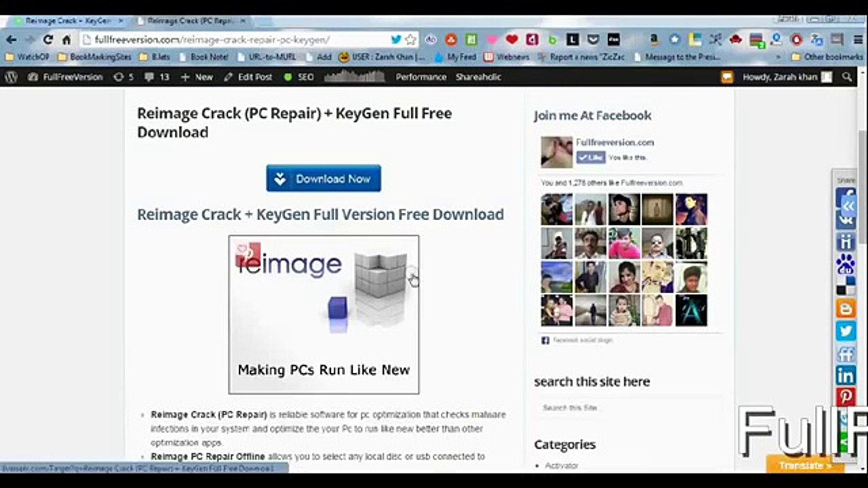This screenshot has height=488, width=868.
Task: Share to Blogger orange icon
Action: 845,309
